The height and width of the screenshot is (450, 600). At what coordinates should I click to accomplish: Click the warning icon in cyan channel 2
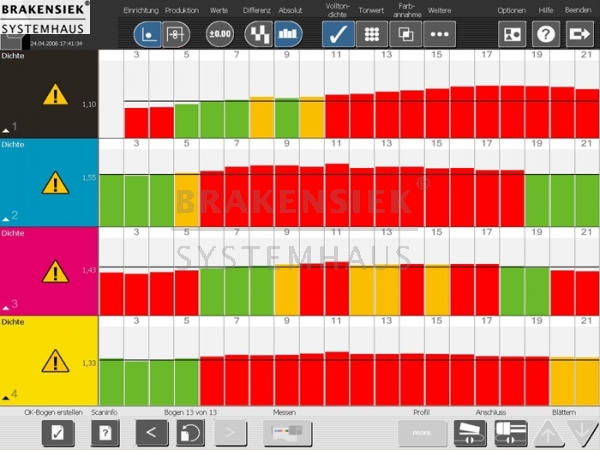tap(55, 183)
